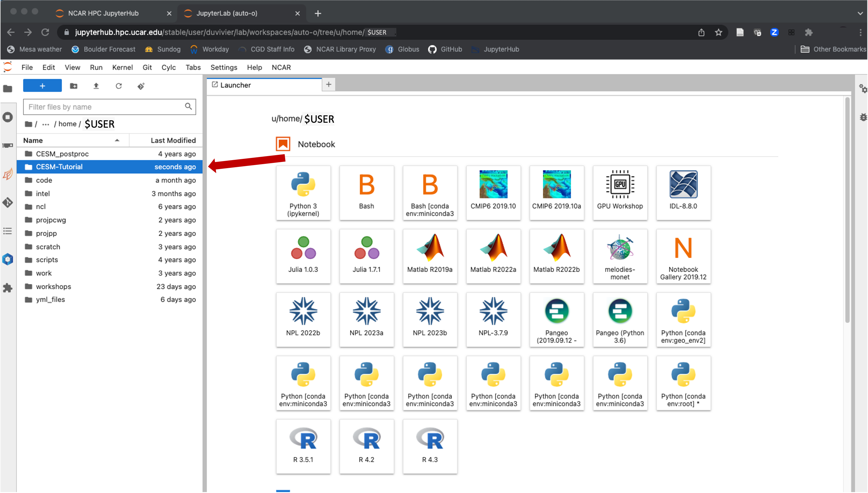This screenshot has width=868, height=493.
Task: Launch NPL 2022b notebook
Action: pyautogui.click(x=303, y=320)
